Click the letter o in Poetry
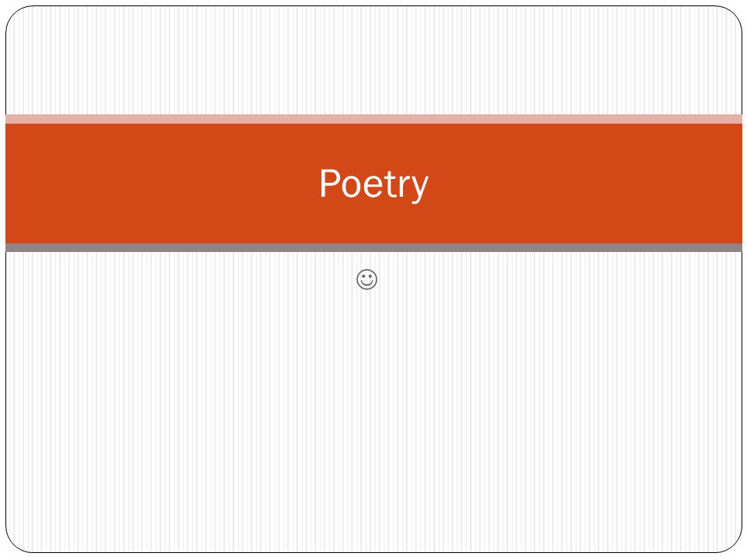Screen dimensions: 747x560 (x=352, y=187)
